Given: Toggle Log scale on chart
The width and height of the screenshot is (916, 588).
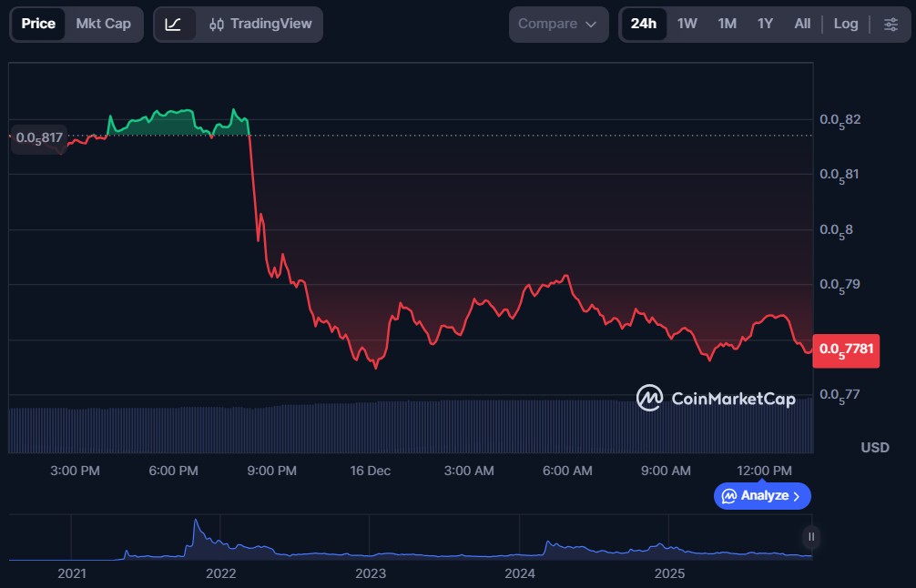Looking at the screenshot, I should 845,24.
